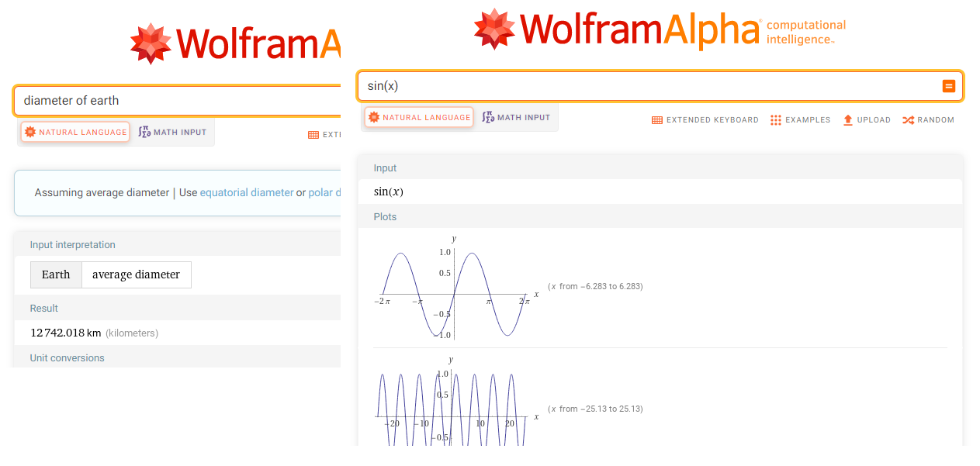Screen dimensions: 980x466
Task: Click the 'Plots' section heading
Action: coord(385,217)
